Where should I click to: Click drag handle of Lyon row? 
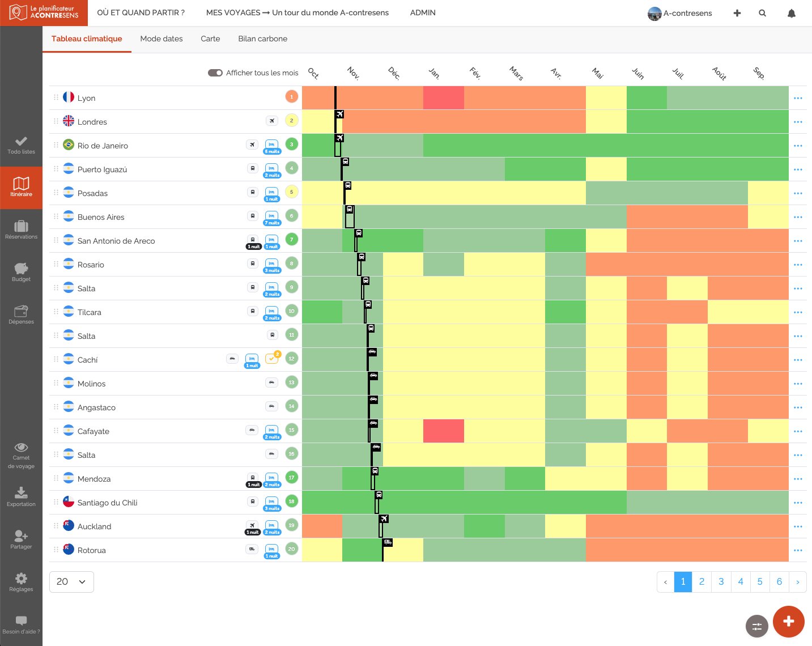click(56, 97)
